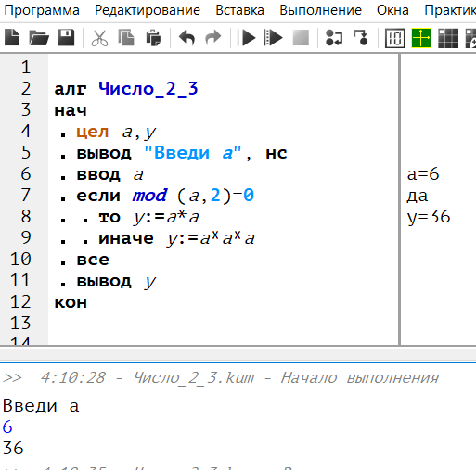This screenshot has width=476, height=470.
Task: Open the Выполнение menu
Action: click(320, 10)
